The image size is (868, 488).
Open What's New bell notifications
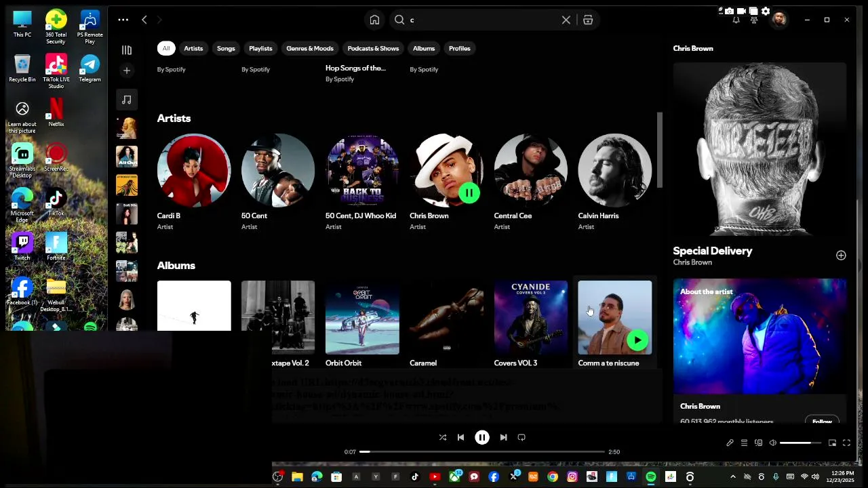736,20
